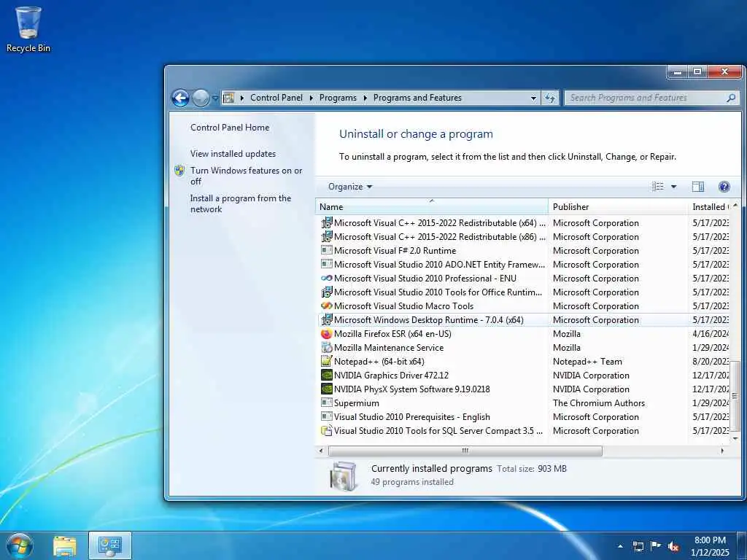747x560 pixels.
Task: Click the Back navigation arrow button
Action: 181,98
